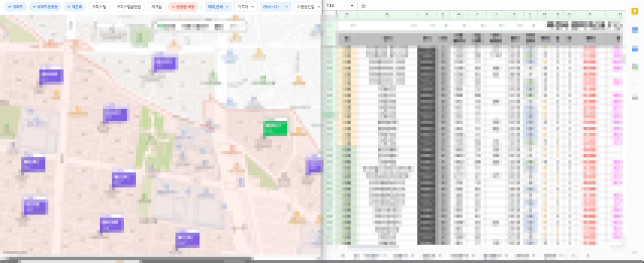The image size is (644, 263).
Task: Select column F header in the spreadsheet
Action: click(x=427, y=15)
